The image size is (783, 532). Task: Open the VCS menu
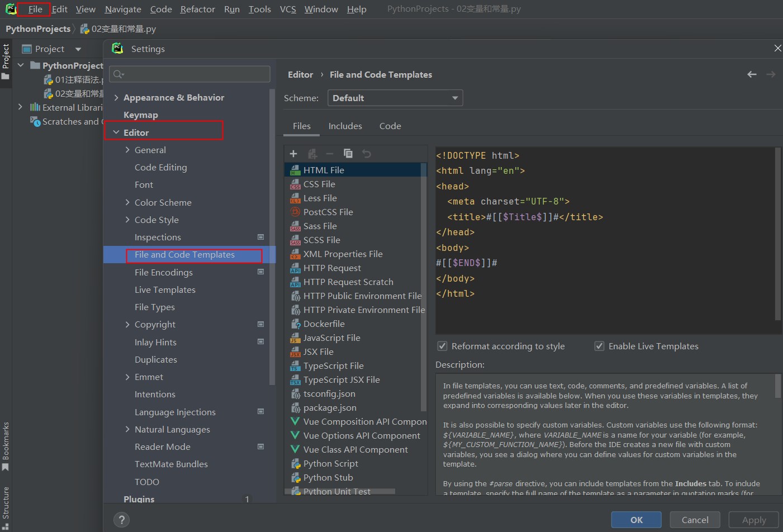(288, 9)
